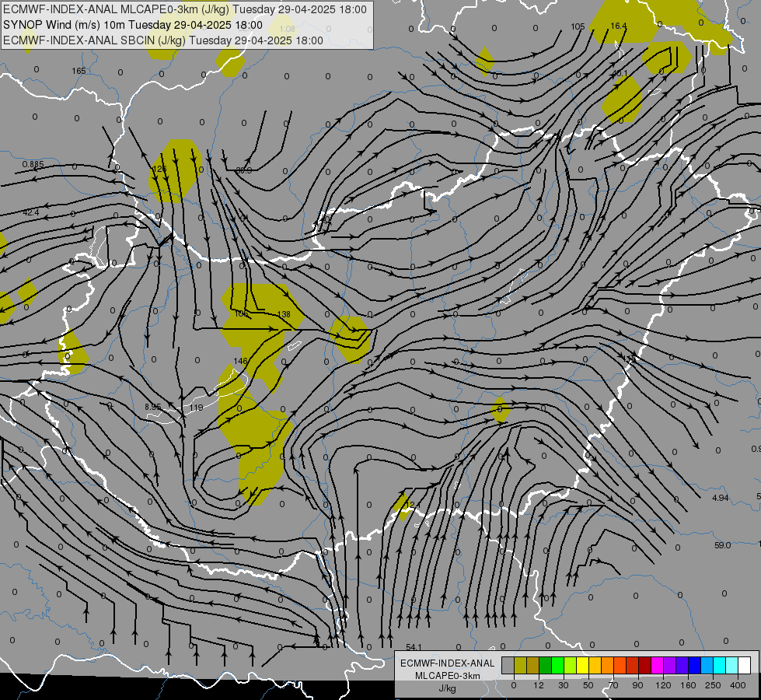This screenshot has width=761, height=700.
Task: Click the pure blue legend swatch
Action: point(695,665)
